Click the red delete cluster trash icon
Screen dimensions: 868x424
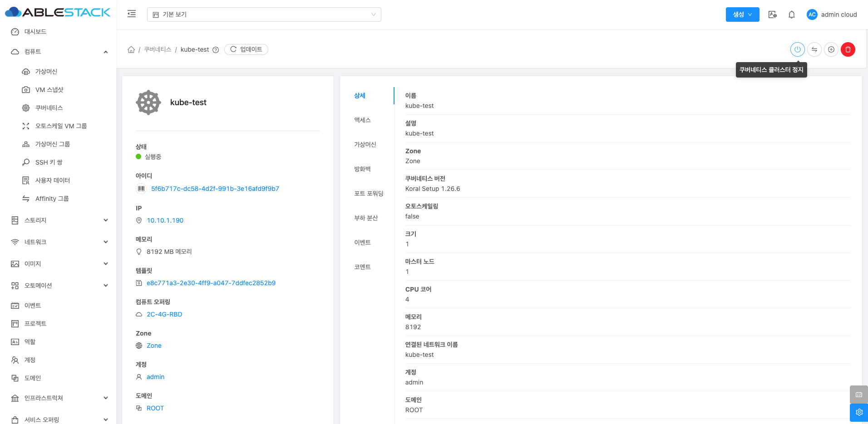coord(848,49)
